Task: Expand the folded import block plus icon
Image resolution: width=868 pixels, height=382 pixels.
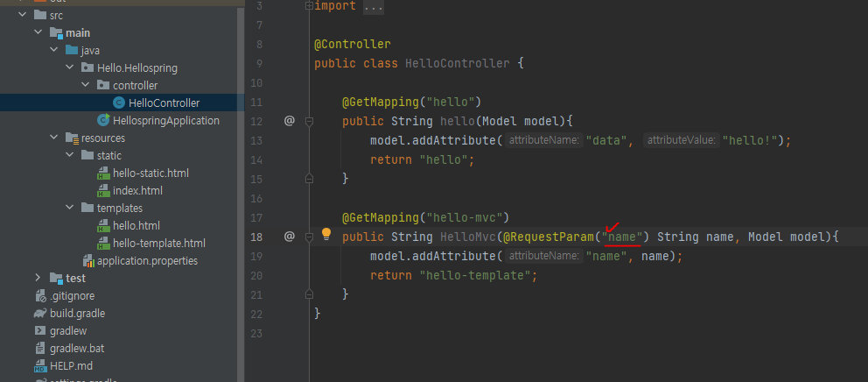Action: tap(309, 6)
